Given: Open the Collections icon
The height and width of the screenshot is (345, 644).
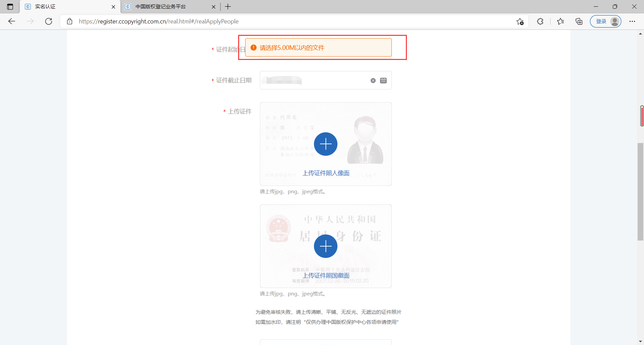Looking at the screenshot, I should tap(579, 21).
